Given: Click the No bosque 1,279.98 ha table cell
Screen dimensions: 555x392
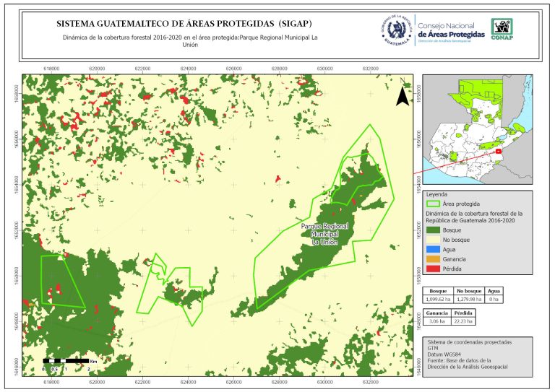Looking at the screenshot, I should (x=470, y=299).
